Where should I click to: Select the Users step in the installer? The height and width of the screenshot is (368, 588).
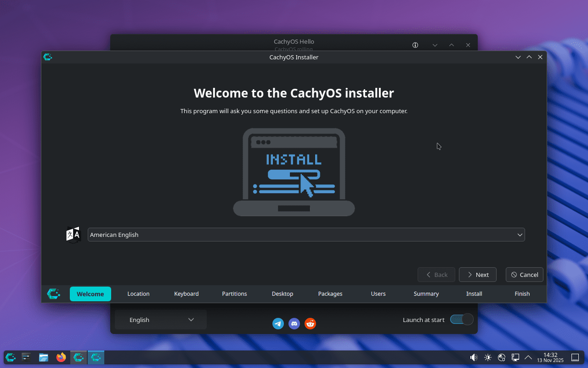coord(378,294)
